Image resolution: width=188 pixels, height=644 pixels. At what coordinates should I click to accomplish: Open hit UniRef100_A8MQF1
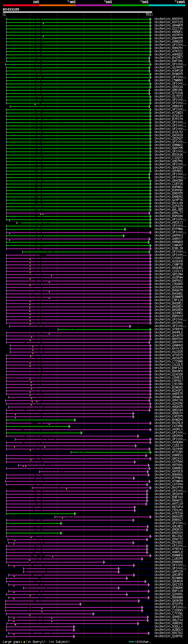[x=169, y=32]
